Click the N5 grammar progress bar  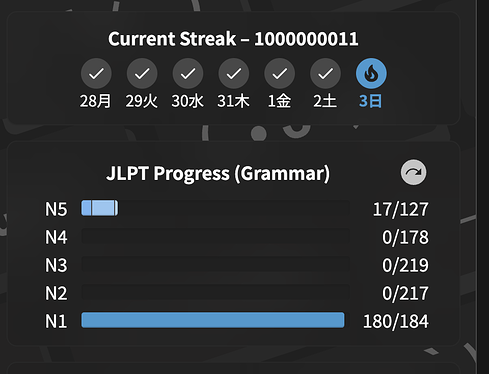pyautogui.click(x=215, y=208)
